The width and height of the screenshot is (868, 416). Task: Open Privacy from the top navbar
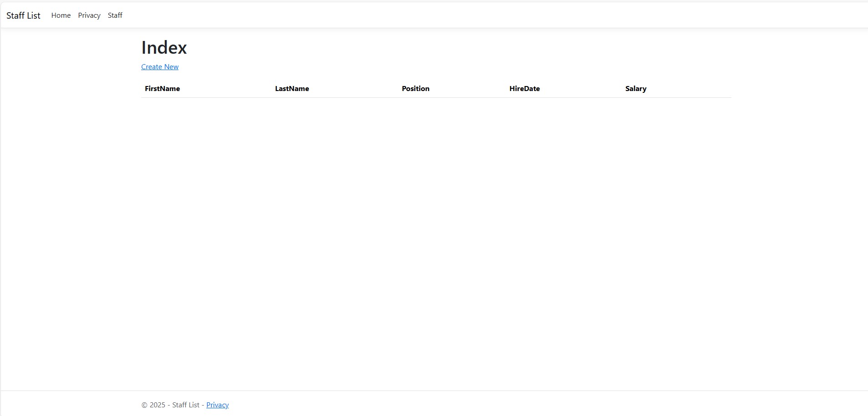coord(89,15)
